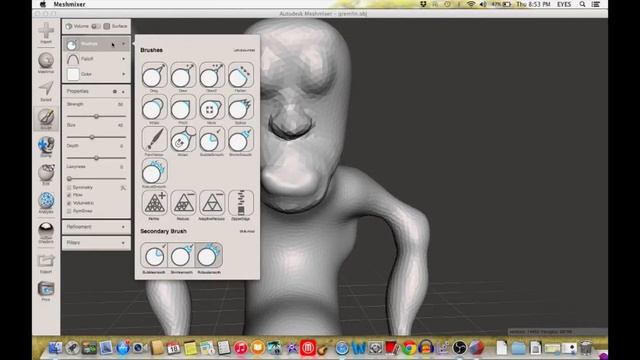Select the Spikes brush
The width and height of the screenshot is (640, 360).
click(240, 107)
